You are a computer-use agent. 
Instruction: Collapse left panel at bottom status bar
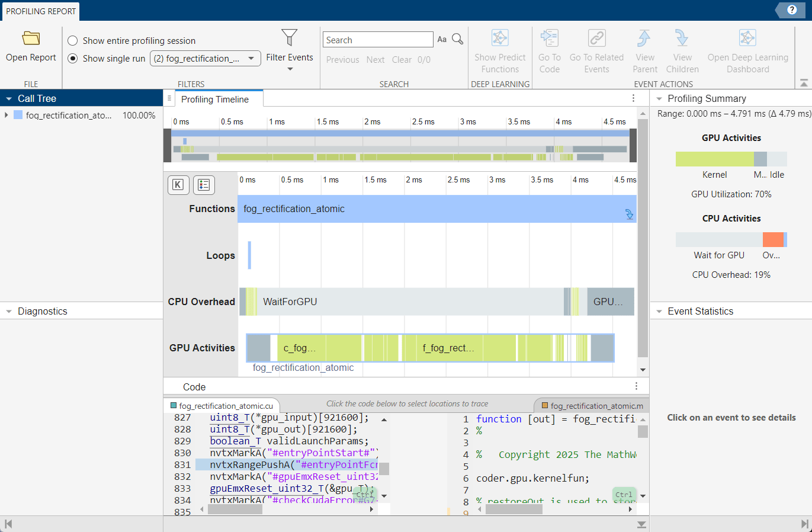click(x=8, y=524)
